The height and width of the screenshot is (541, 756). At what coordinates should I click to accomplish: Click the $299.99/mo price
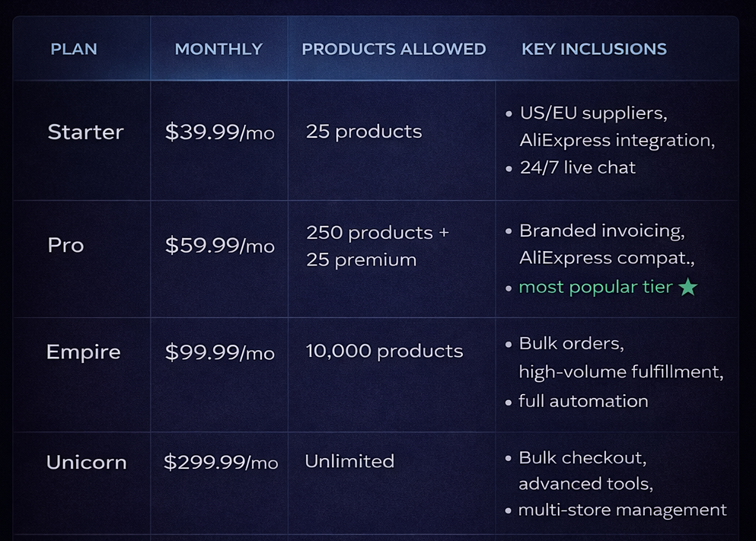coord(221,463)
